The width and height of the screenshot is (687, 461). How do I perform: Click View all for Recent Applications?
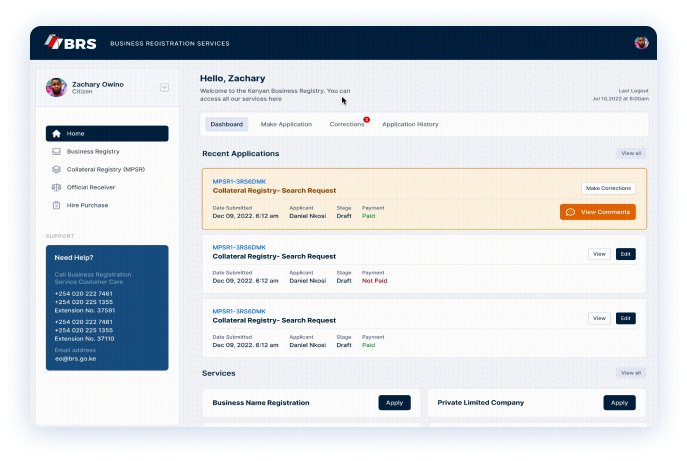pyautogui.click(x=631, y=153)
